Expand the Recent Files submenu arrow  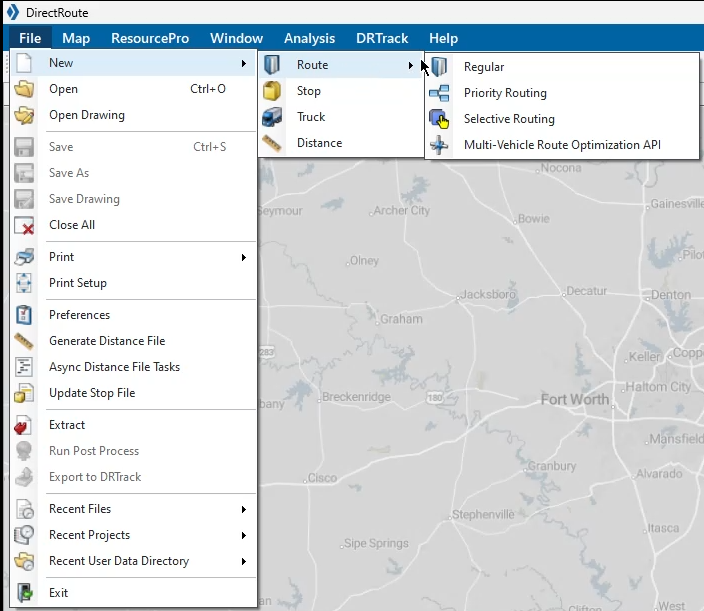(244, 509)
